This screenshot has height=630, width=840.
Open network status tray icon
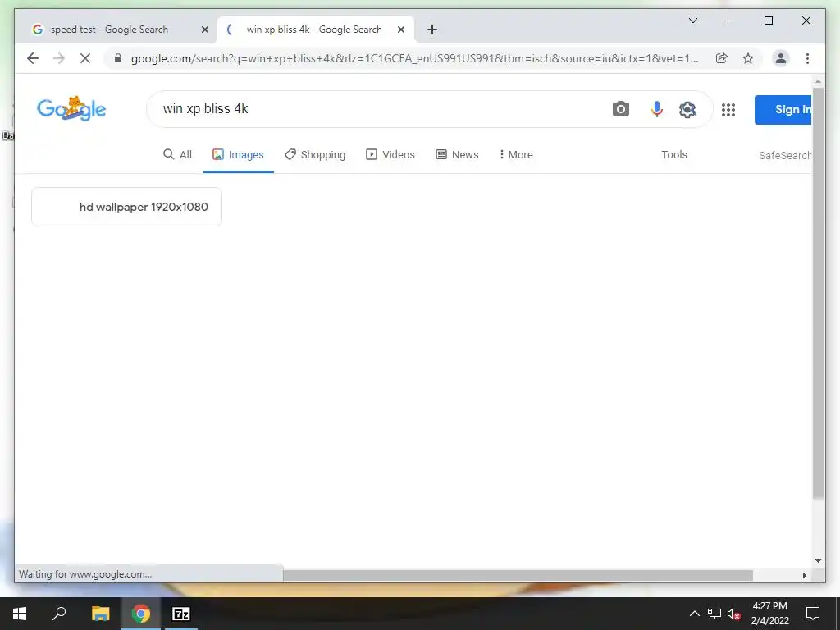coord(714,614)
